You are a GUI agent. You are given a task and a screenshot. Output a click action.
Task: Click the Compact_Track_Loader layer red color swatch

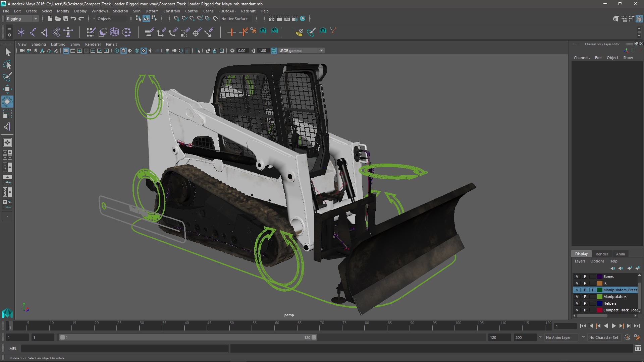(x=600, y=310)
